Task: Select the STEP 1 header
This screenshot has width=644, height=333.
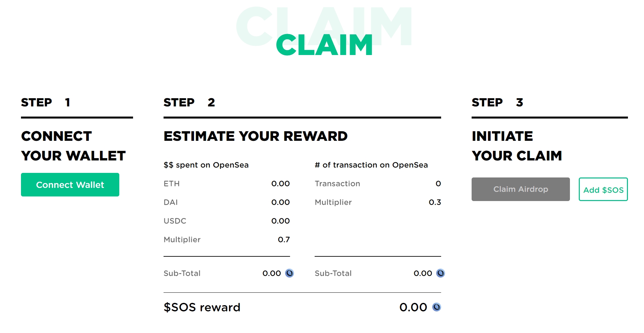Action: (46, 102)
